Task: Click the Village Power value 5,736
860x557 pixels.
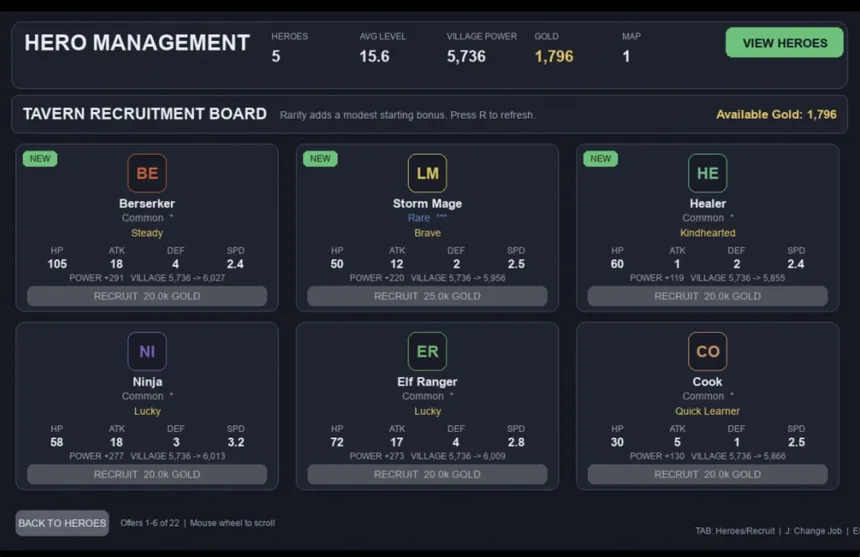Action: [466, 56]
